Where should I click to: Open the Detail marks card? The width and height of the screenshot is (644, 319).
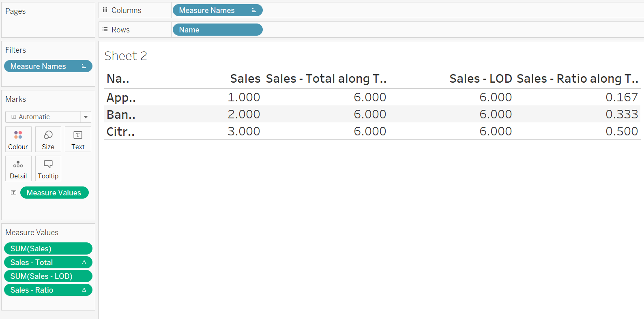click(18, 169)
